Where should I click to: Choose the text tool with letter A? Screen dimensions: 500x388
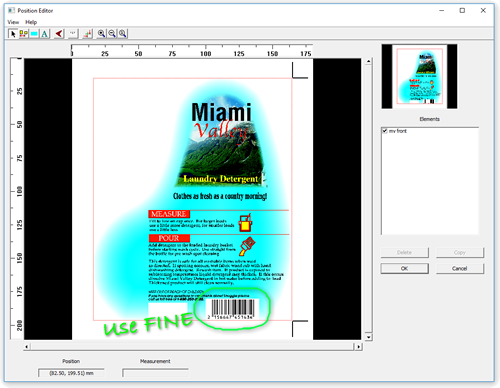point(45,34)
